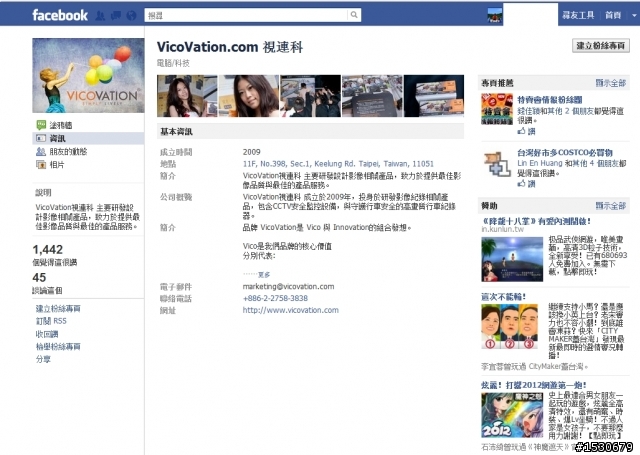The height and width of the screenshot is (455, 640).
Task: Open notifications globe icon in top bar
Action: point(131,16)
